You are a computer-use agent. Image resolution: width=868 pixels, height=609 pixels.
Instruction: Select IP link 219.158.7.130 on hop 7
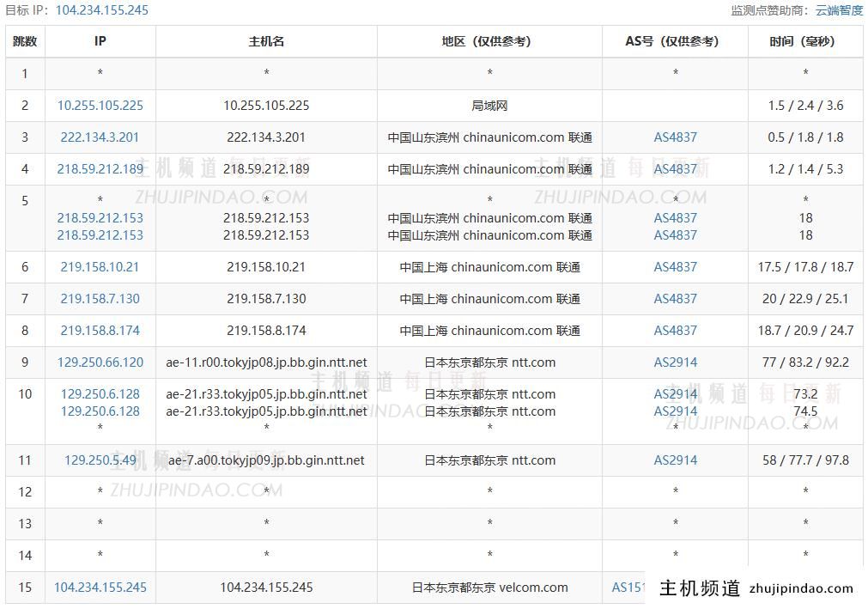(x=100, y=298)
